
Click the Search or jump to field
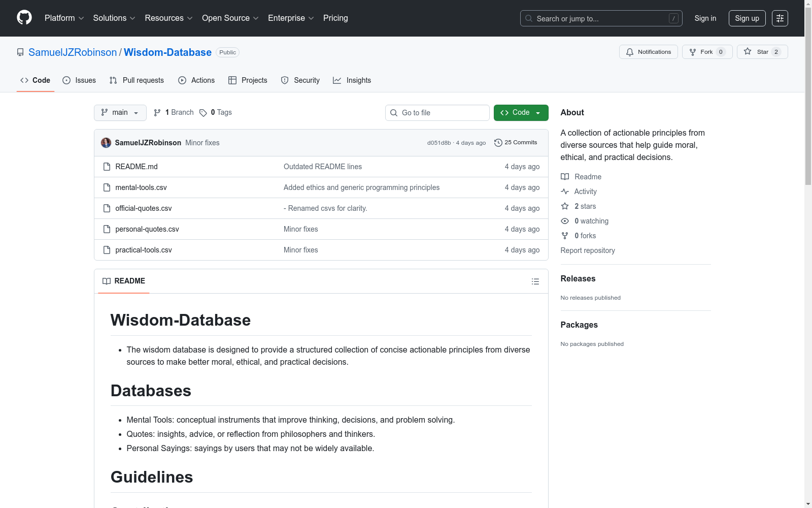tap(601, 18)
